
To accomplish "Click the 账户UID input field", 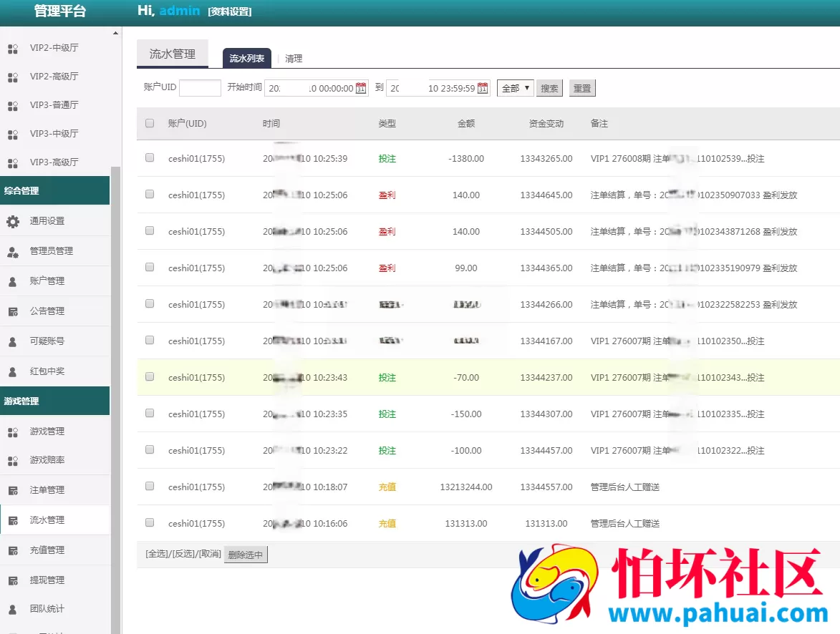I will pyautogui.click(x=200, y=88).
